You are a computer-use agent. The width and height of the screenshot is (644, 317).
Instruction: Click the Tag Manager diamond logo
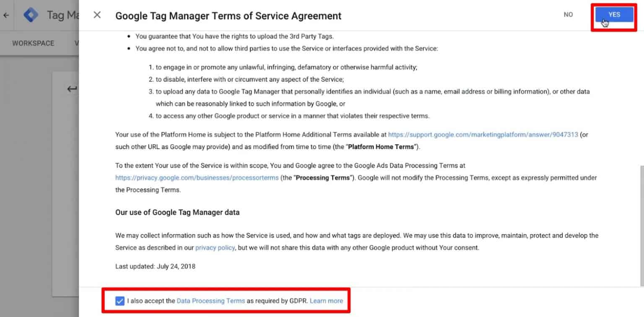point(30,14)
